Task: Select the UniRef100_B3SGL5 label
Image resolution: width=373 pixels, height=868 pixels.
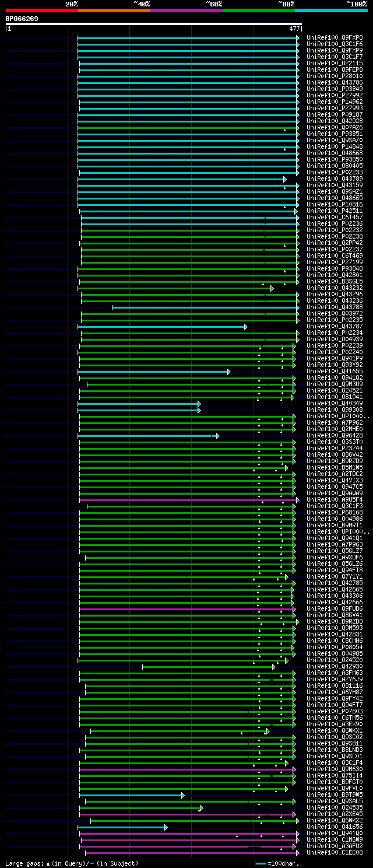Action: coord(335,282)
